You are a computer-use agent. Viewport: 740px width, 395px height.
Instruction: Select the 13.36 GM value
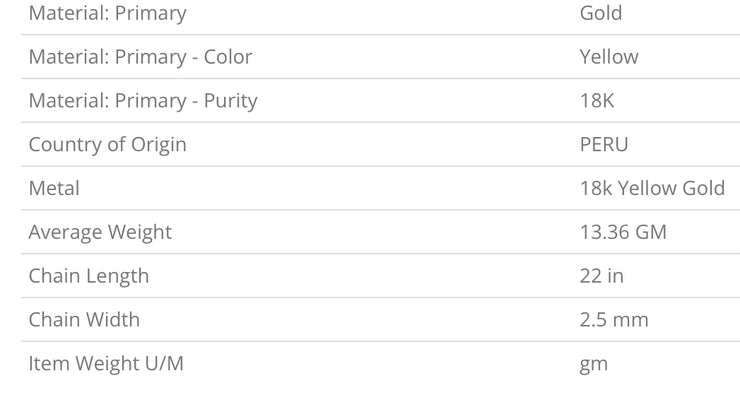tap(623, 232)
